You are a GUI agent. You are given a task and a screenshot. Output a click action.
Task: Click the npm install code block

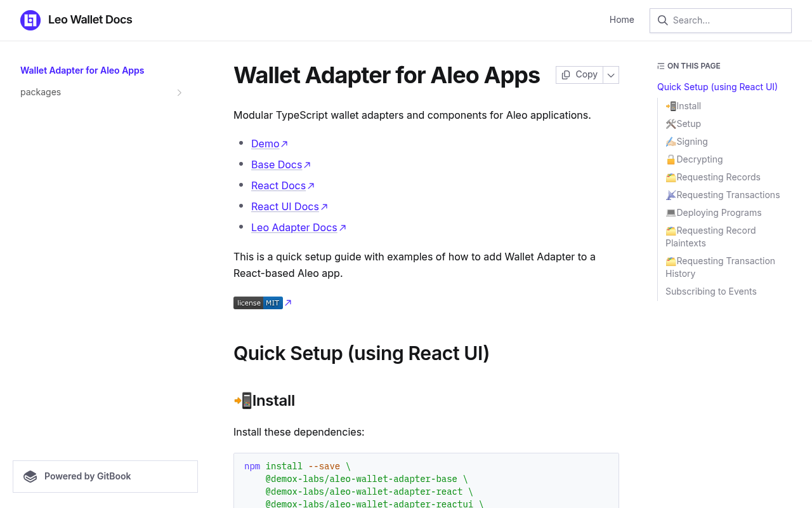(x=426, y=481)
